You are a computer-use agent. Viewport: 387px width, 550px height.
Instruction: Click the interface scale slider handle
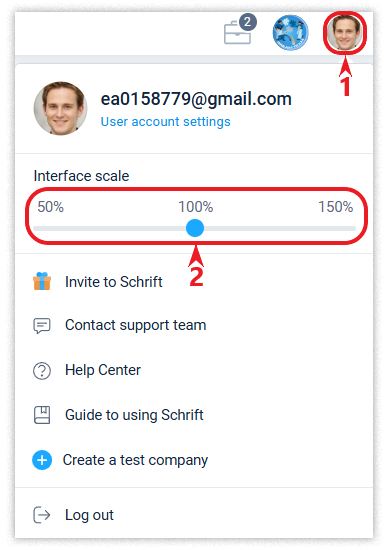[195, 228]
